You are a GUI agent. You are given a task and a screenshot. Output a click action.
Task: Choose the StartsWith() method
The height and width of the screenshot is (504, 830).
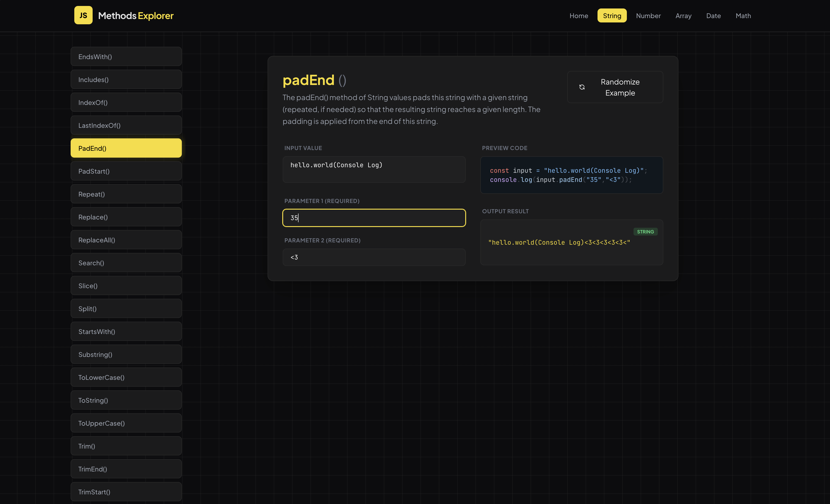126,331
